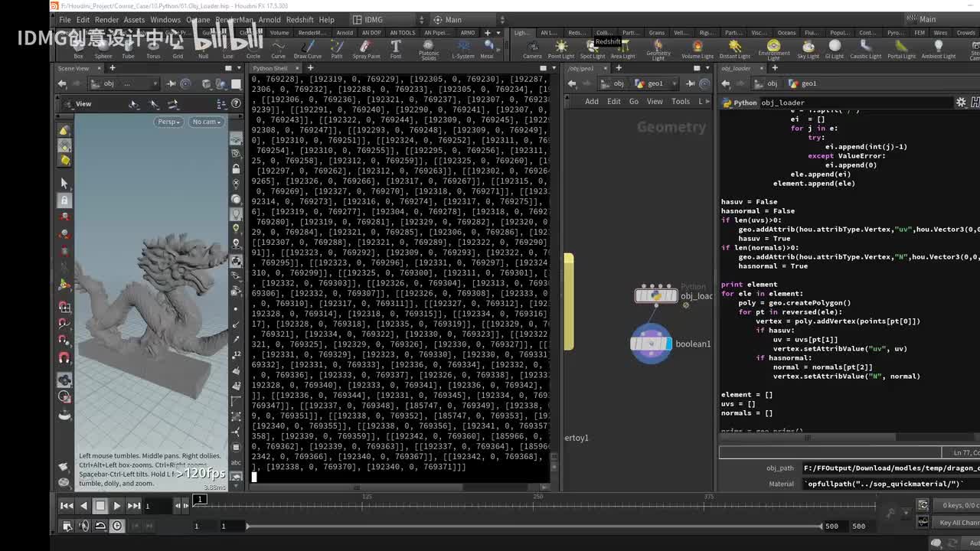Open the network editor Tools menu
This screenshot has width=980, height=551.
click(681, 101)
